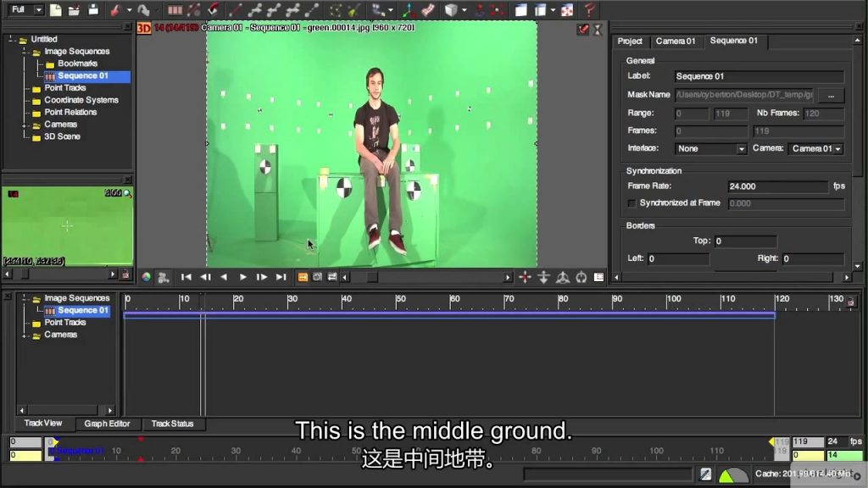Open the Interlace dropdown
Image resolution: width=868 pixels, height=488 pixels.
(x=710, y=148)
